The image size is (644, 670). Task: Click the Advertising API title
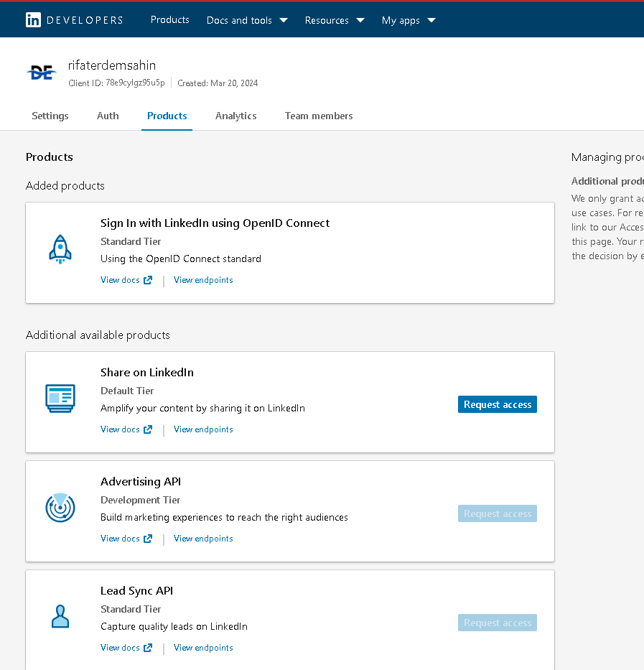pyautogui.click(x=141, y=482)
